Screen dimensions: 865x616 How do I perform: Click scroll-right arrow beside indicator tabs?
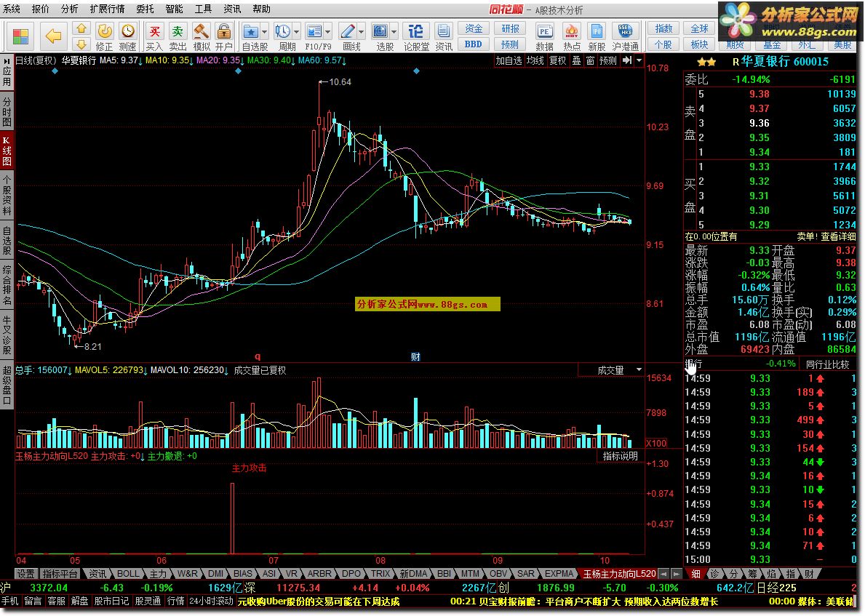click(x=675, y=574)
